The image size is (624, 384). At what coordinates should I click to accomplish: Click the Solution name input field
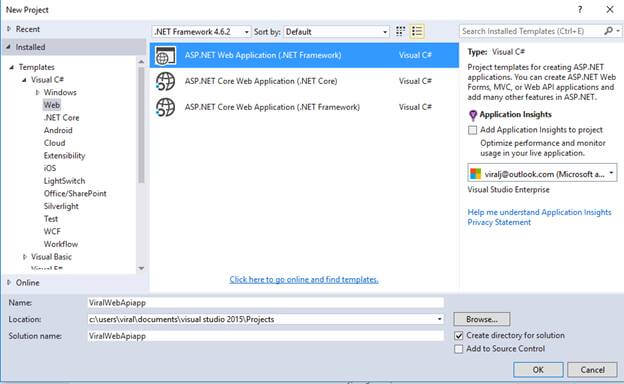[x=265, y=336]
